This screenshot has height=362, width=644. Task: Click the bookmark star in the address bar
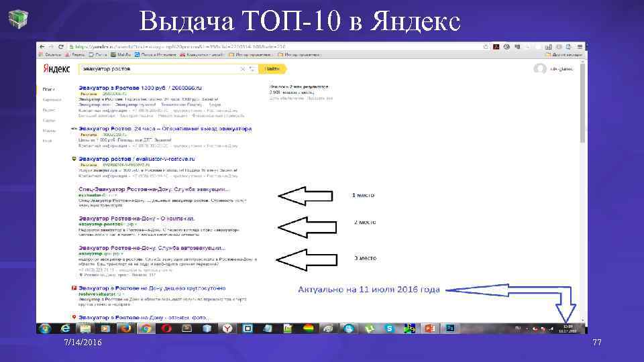(486, 47)
